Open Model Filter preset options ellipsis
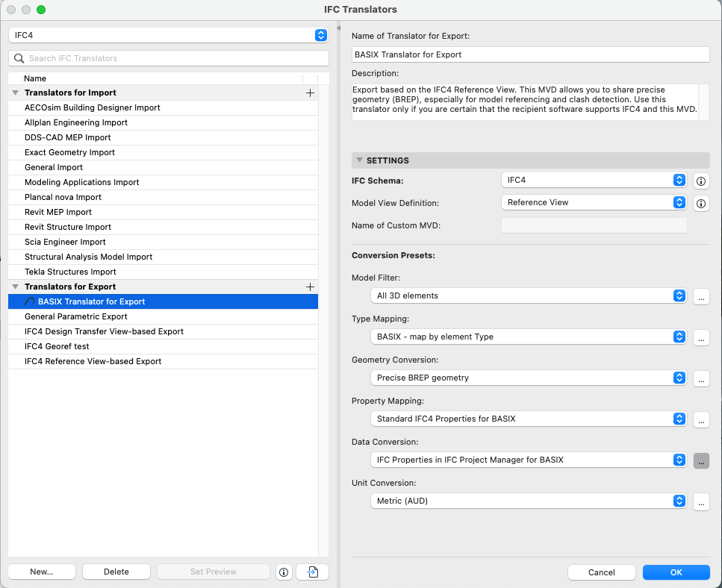This screenshot has width=722, height=588. pyautogui.click(x=701, y=296)
